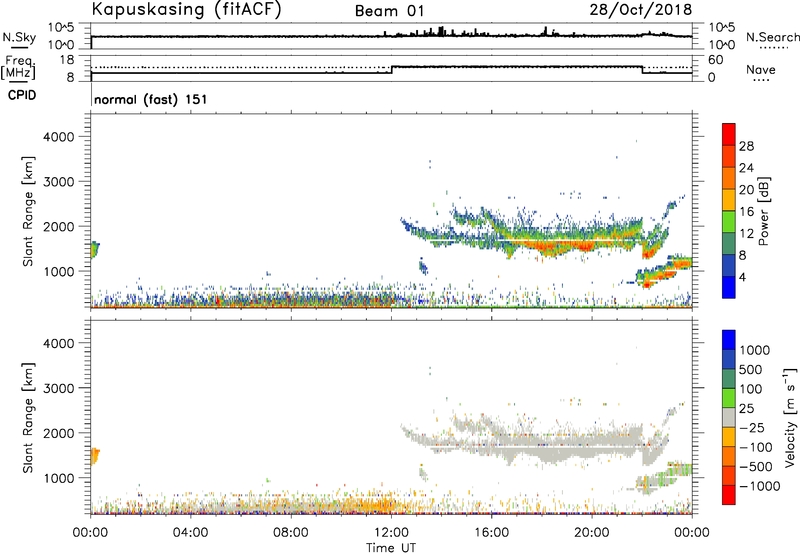The width and height of the screenshot is (800, 554).
Task: Click the "Time UT" axis title
Action: coord(391,548)
